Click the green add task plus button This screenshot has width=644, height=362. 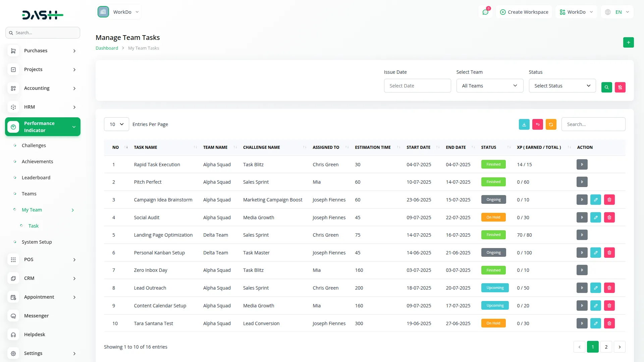point(628,43)
